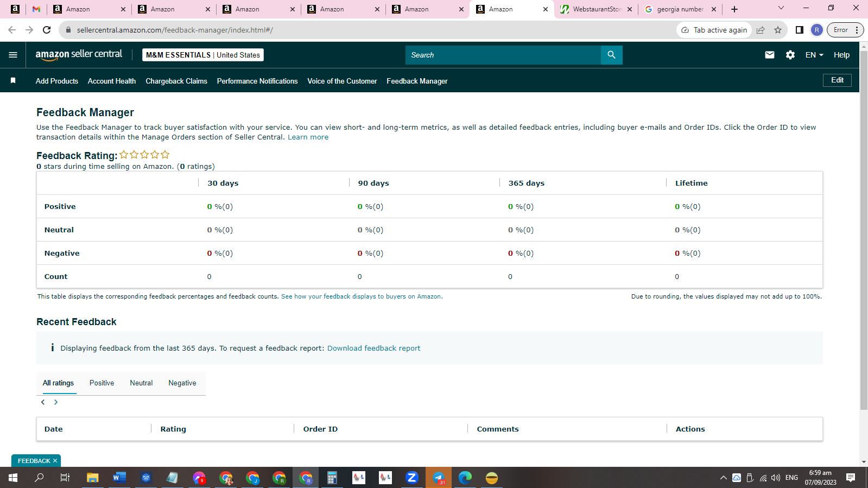Expand the EN language dropdown
The width and height of the screenshot is (868, 488).
point(814,55)
